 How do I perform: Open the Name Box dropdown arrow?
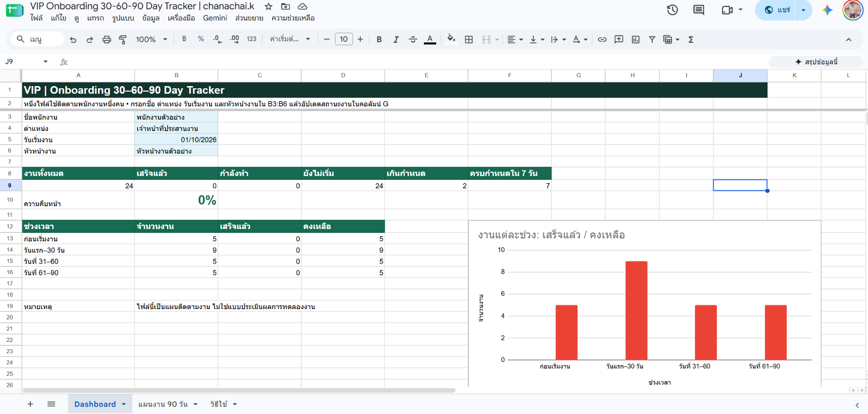(45, 62)
